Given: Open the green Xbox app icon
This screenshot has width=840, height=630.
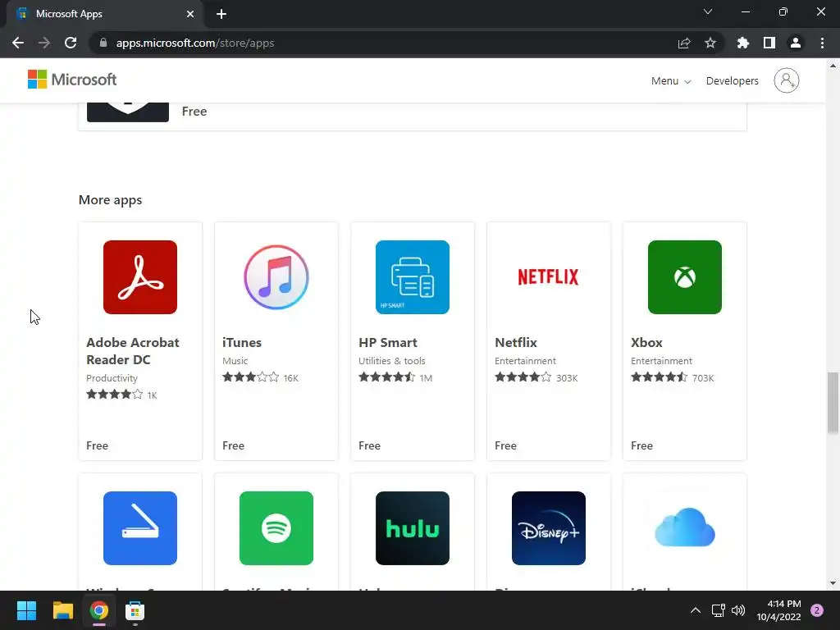Looking at the screenshot, I should [684, 277].
